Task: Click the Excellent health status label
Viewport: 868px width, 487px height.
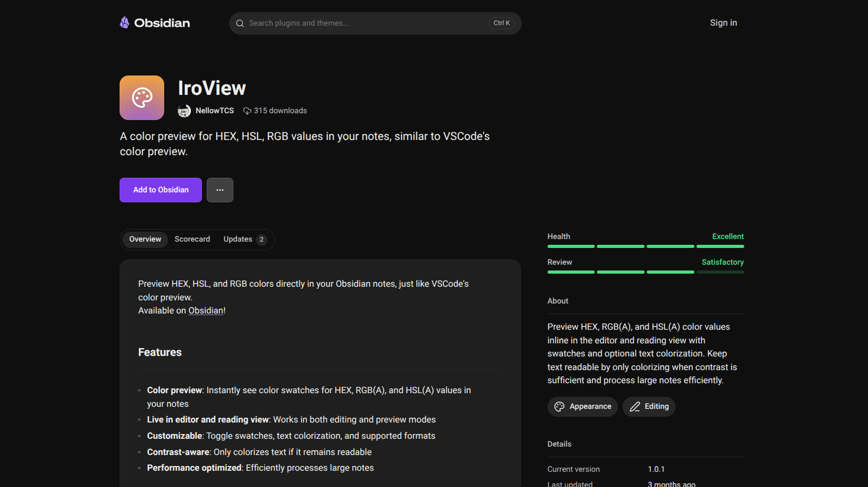Action: coord(728,236)
